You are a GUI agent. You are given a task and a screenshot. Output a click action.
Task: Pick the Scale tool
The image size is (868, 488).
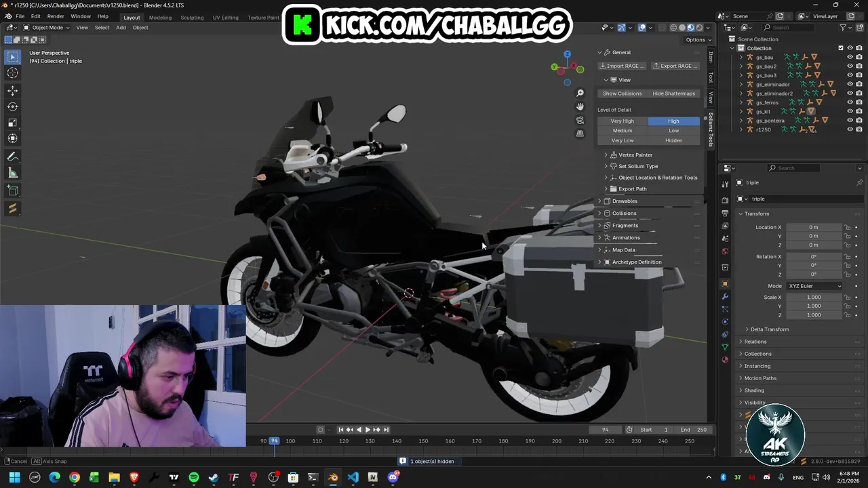[x=12, y=123]
